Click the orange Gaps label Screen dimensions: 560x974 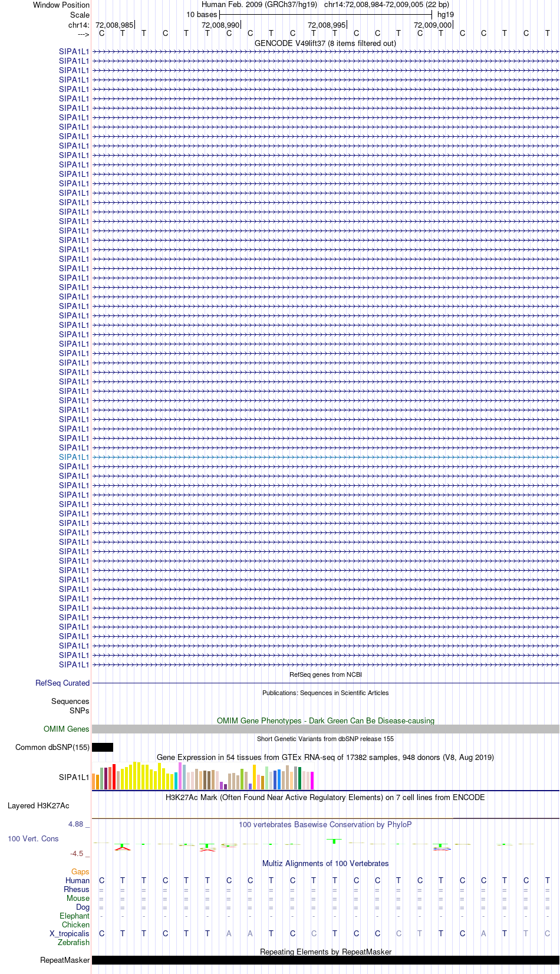pyautogui.click(x=80, y=871)
